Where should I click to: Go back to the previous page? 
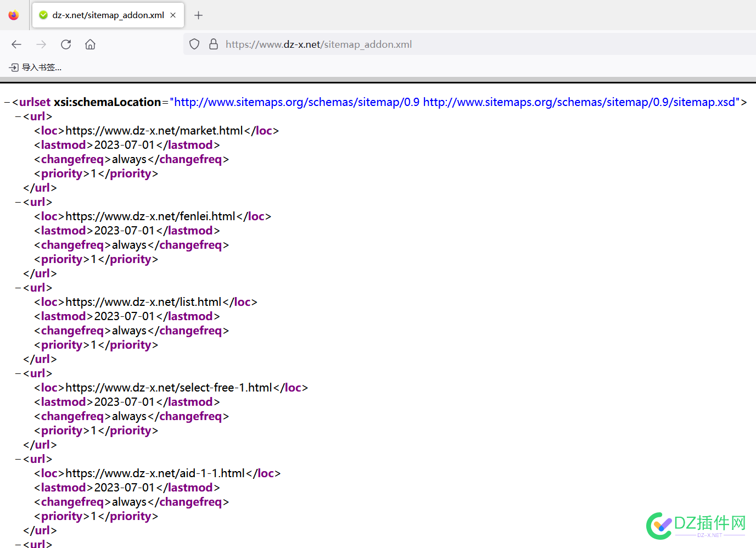(16, 44)
